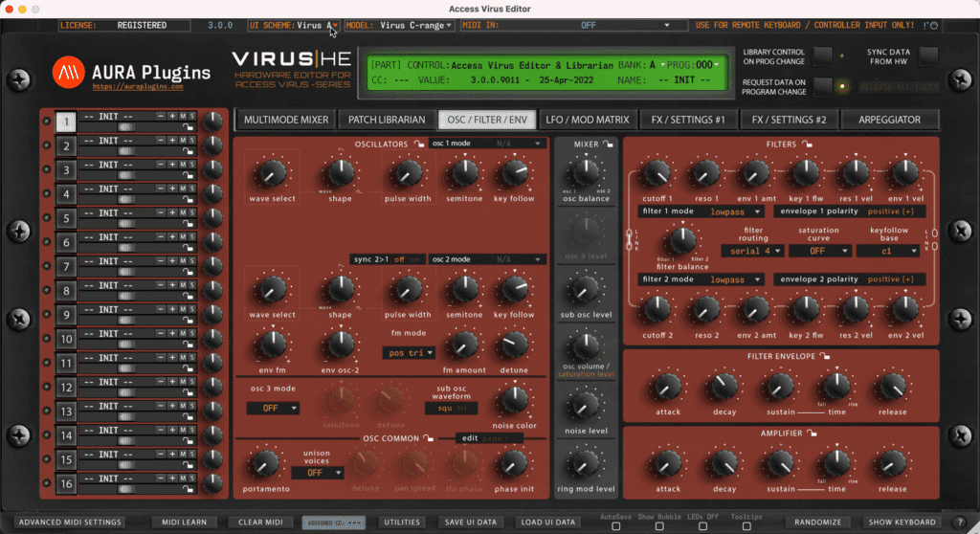This screenshot has height=534, width=980.
Task: Mute part 8 with M button
Action: click(183, 285)
